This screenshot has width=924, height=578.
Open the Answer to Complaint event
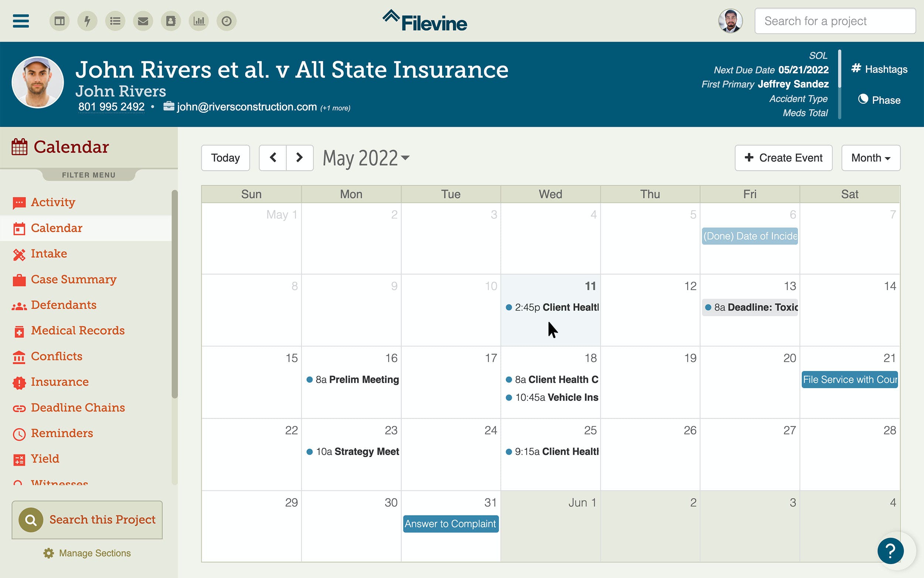[450, 524]
